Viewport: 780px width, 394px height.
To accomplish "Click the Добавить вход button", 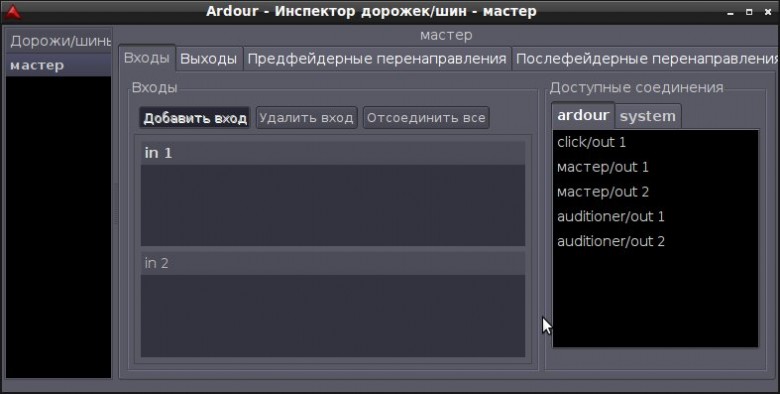I will click(x=195, y=118).
